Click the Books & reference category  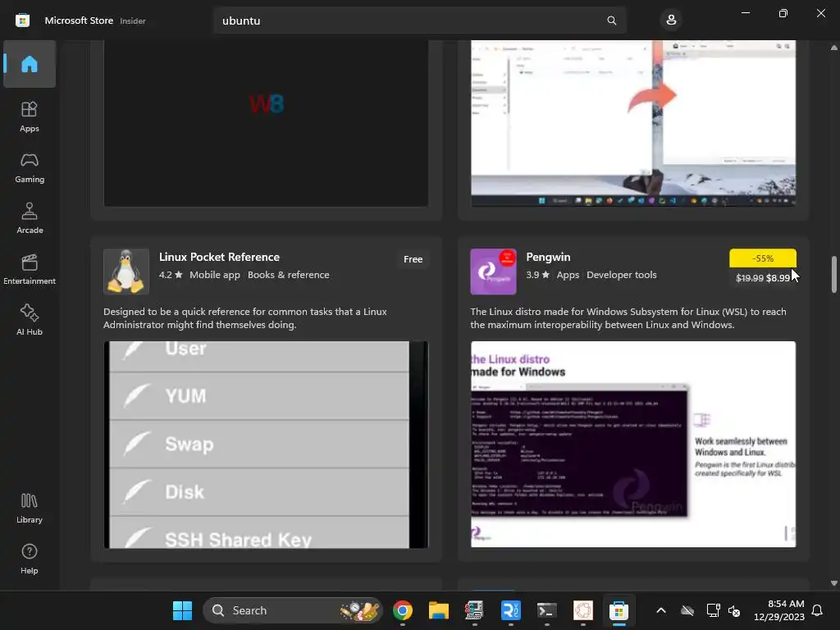coord(288,275)
